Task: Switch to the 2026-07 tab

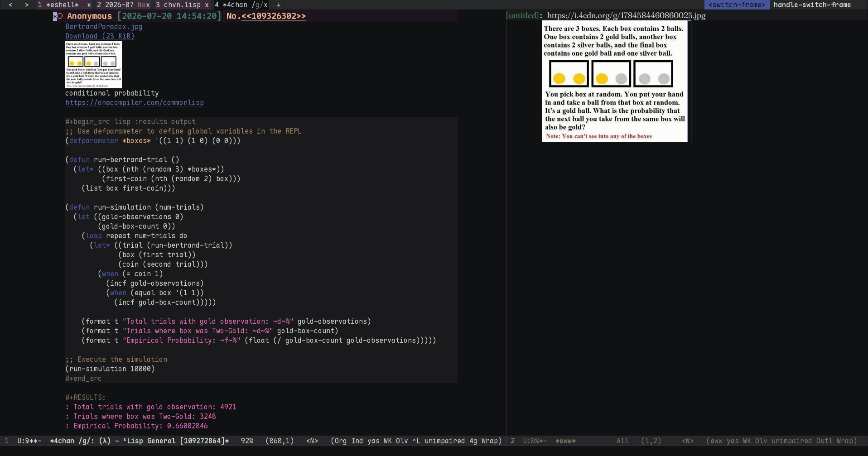Action: [x=119, y=5]
